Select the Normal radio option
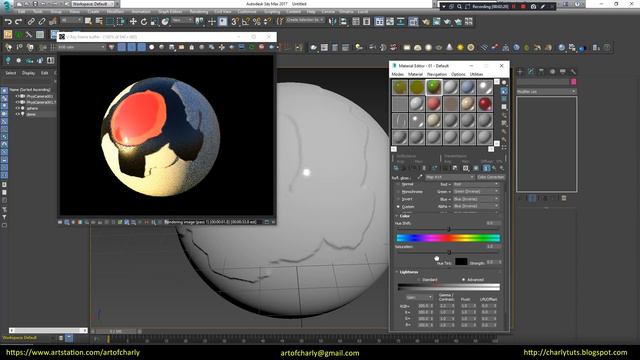Viewport: 640px width, 360px height. point(398,184)
